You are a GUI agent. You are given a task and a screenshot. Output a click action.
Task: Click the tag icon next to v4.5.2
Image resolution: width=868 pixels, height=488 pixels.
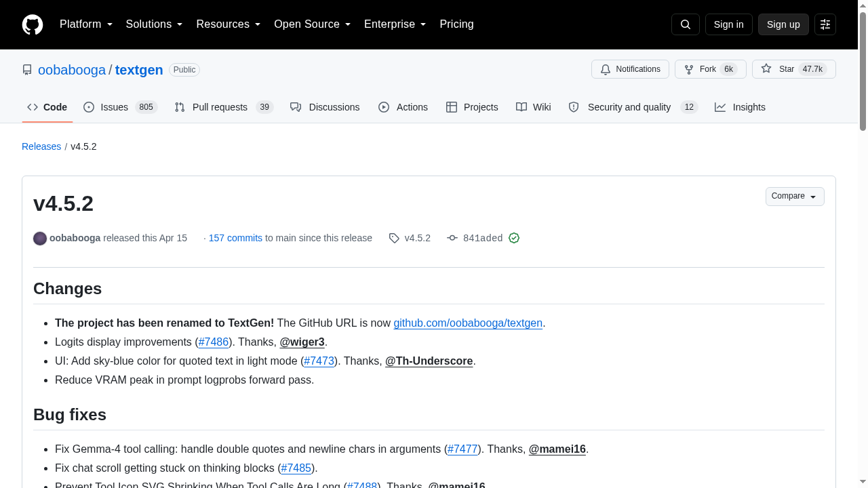394,238
